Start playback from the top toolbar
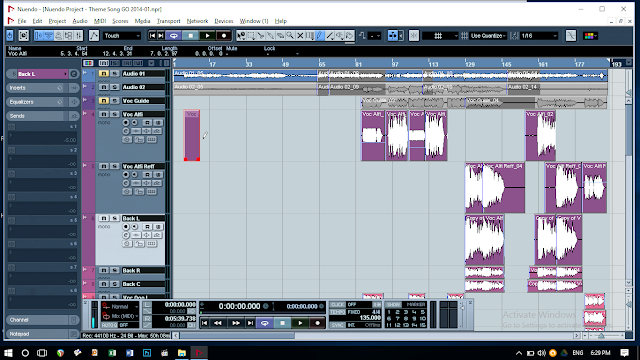Image resolution: width=640 pixels, height=360 pixels. [207, 36]
